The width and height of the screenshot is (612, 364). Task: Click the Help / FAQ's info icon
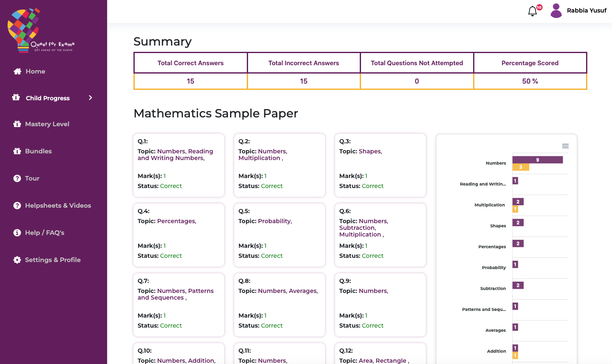click(x=17, y=233)
